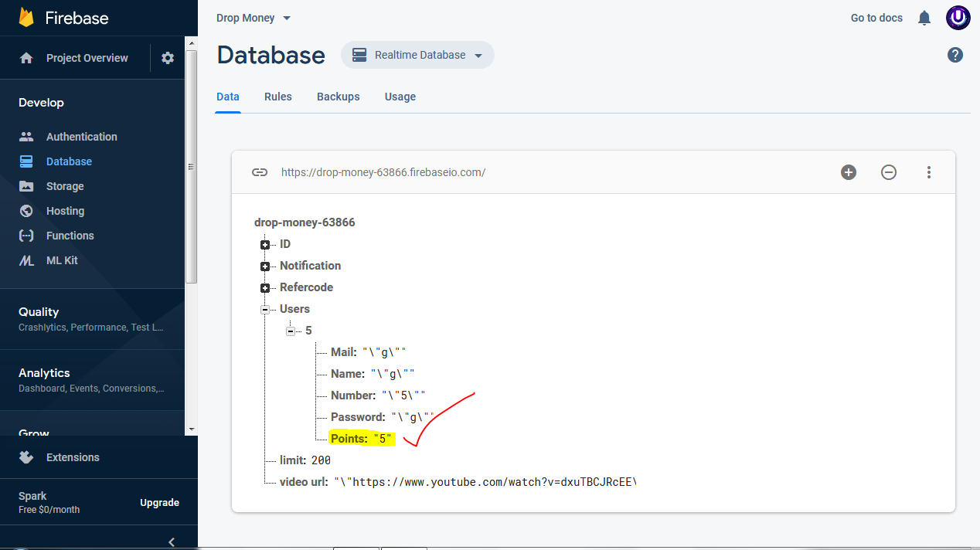This screenshot has height=550, width=980.
Task: Switch to the Backups tab
Action: point(339,97)
